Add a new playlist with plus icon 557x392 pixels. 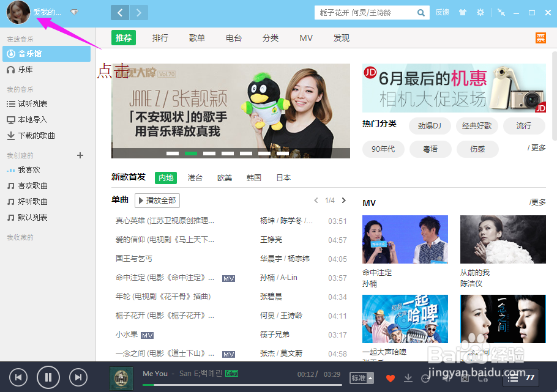click(x=80, y=155)
